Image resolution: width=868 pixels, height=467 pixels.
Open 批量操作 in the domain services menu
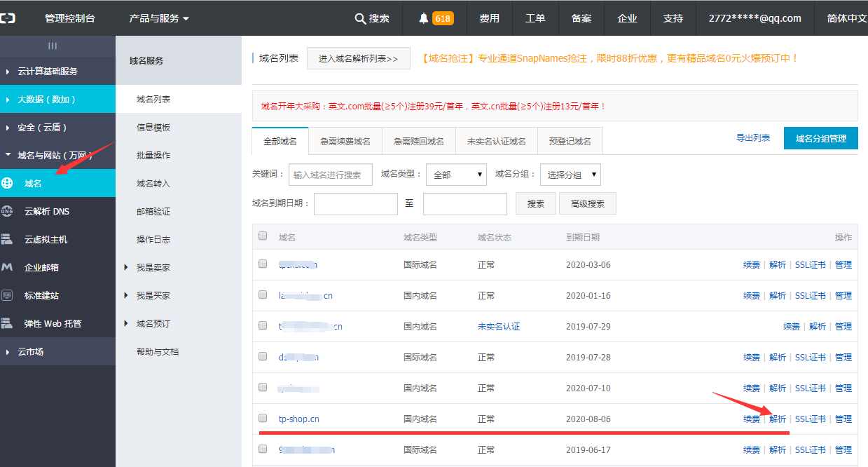click(x=153, y=155)
